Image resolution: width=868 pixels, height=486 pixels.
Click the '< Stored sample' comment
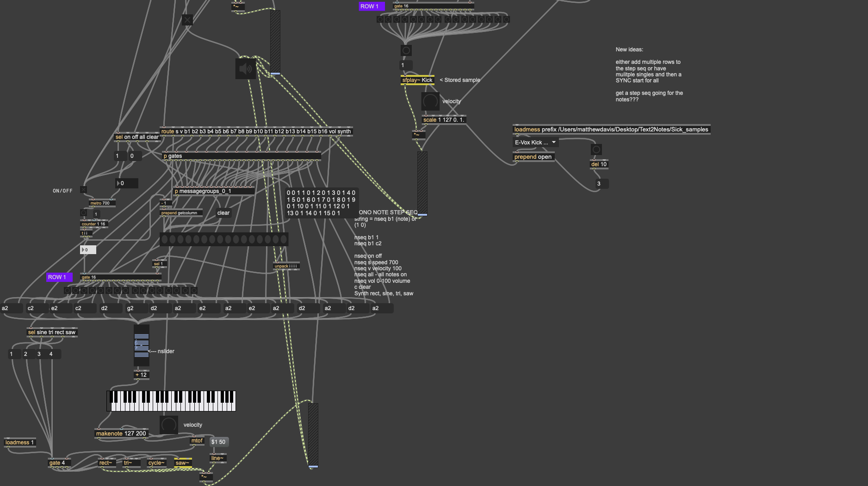[x=459, y=80]
